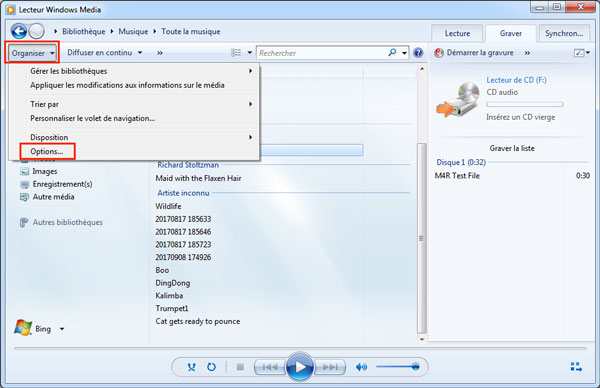
Task: Open the Organiser dropdown menu
Action: pos(33,53)
